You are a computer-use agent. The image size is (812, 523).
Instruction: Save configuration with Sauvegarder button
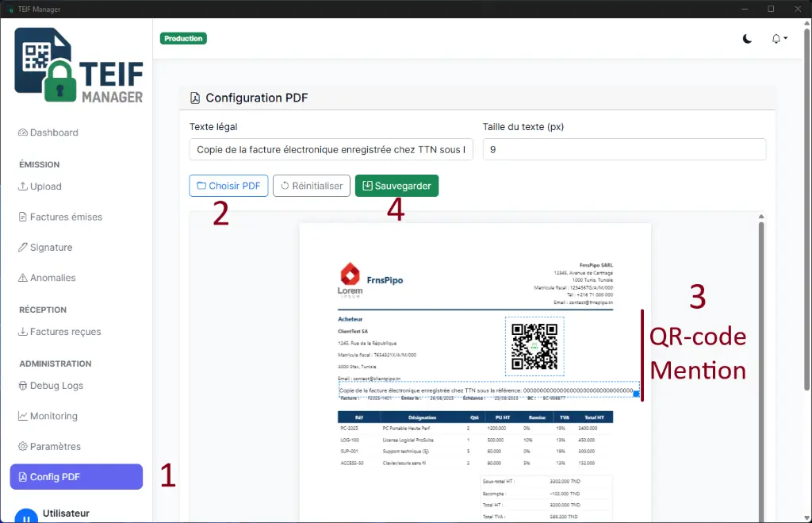396,186
